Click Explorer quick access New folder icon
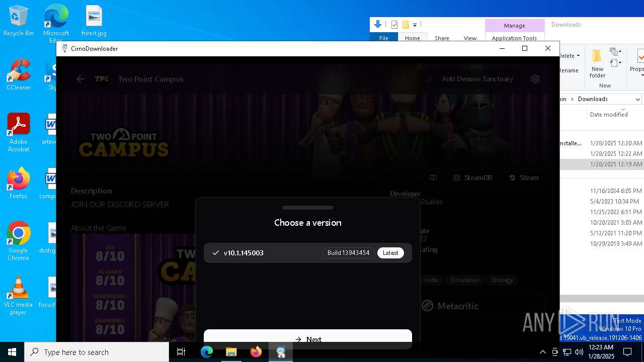This screenshot has height=362, width=644. pos(406,25)
